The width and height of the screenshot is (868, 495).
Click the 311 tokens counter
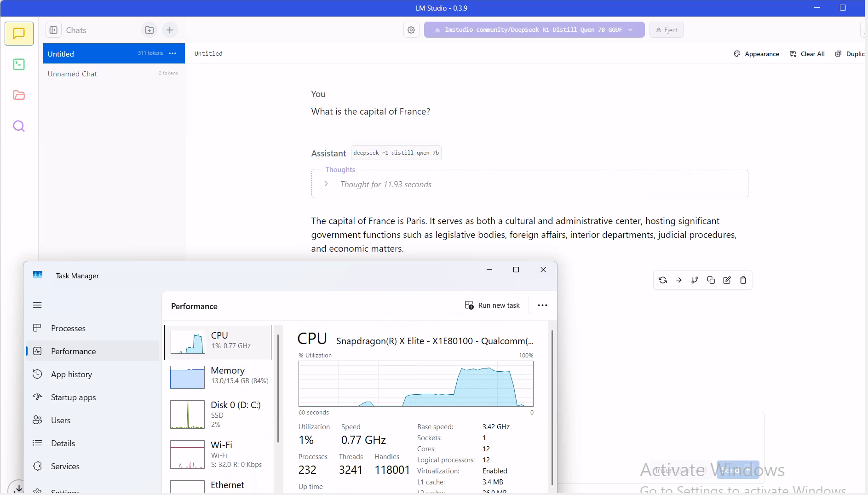150,53
